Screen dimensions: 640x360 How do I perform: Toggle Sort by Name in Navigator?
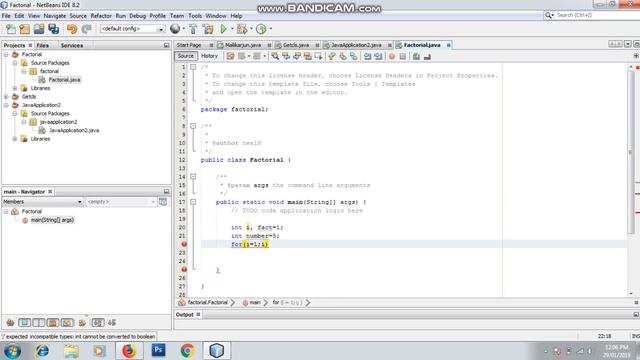(98, 323)
